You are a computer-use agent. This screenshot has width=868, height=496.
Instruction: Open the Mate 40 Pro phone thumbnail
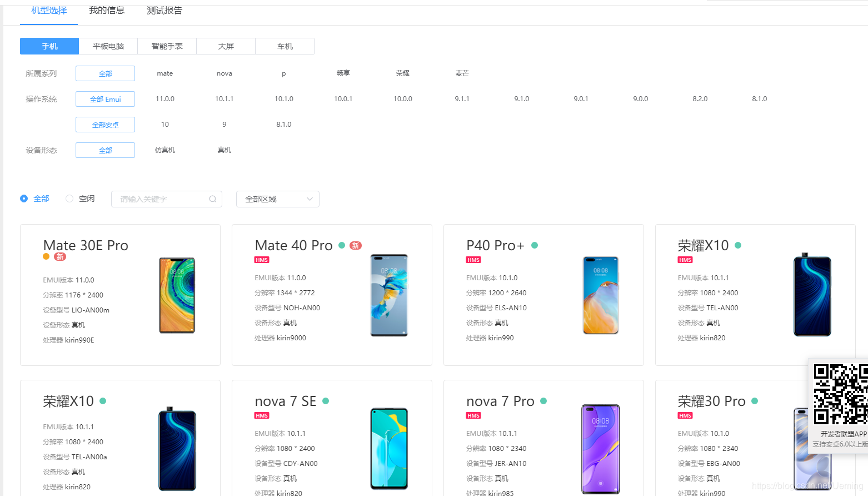(x=389, y=295)
